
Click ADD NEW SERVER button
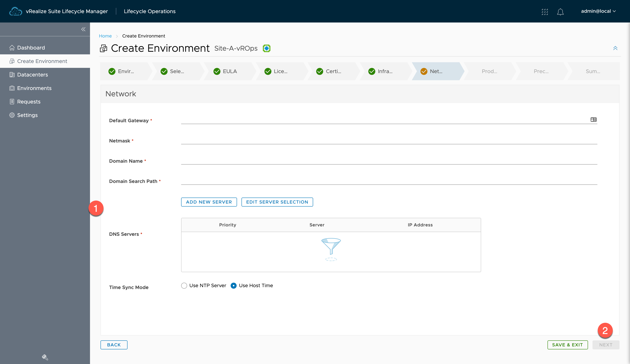pos(209,202)
